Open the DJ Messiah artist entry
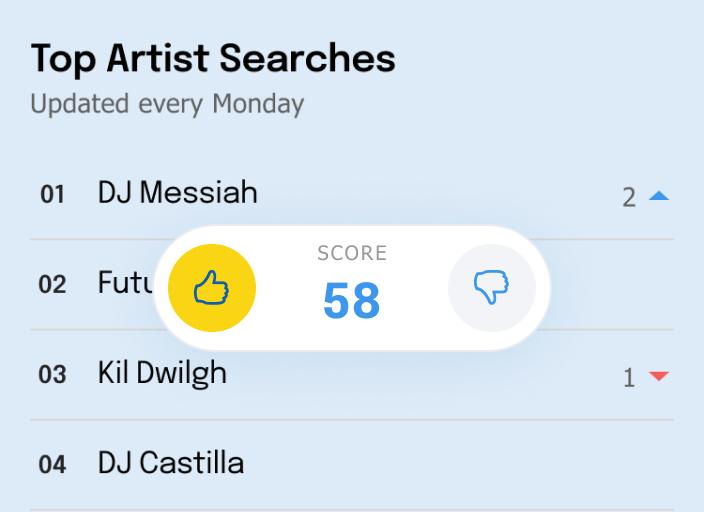 (x=177, y=192)
